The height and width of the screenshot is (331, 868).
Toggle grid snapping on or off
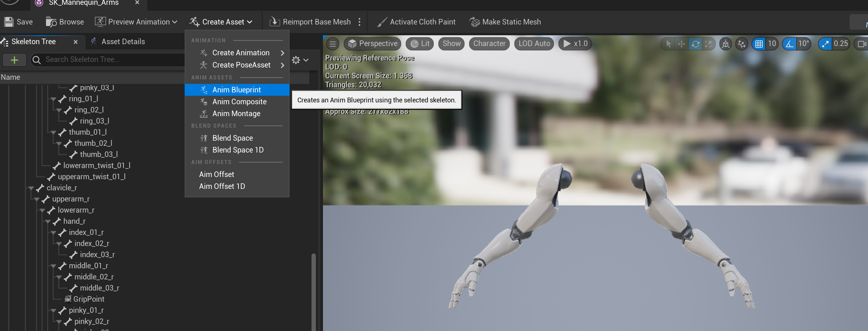point(759,44)
